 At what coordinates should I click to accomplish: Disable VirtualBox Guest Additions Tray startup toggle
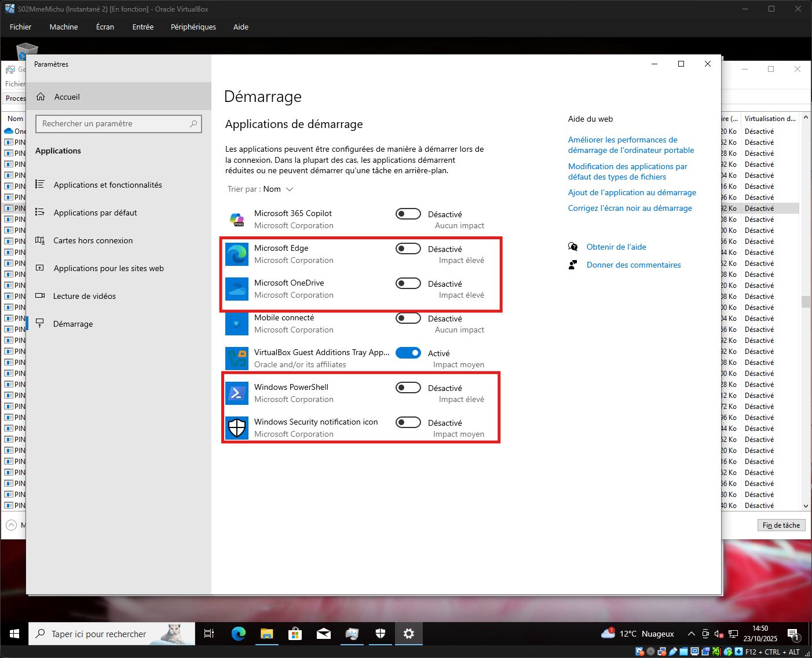(408, 353)
